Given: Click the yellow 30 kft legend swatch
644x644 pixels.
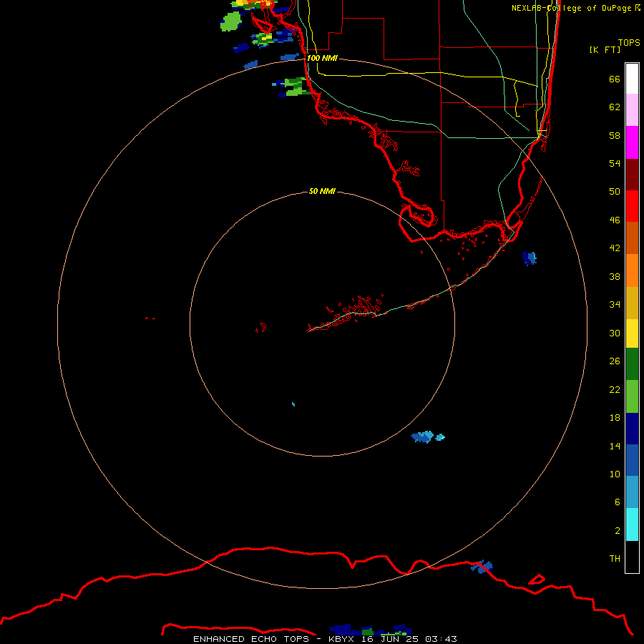Looking at the screenshot, I should [x=632, y=333].
